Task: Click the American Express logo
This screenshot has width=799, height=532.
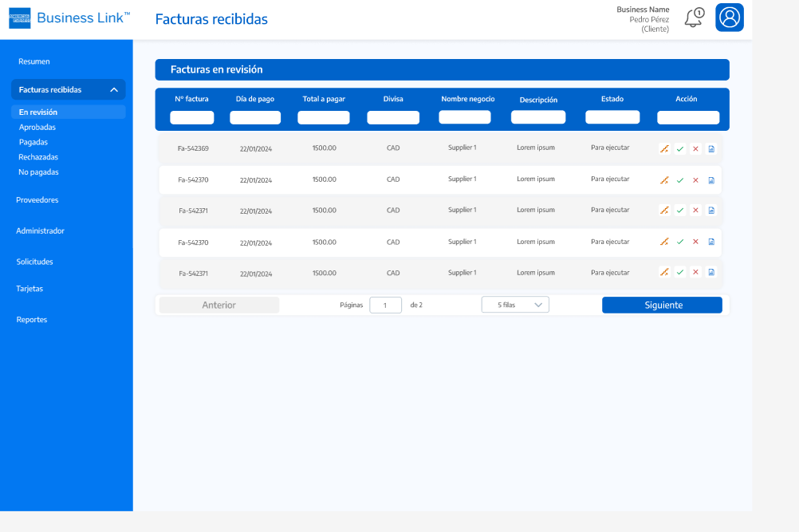Action: [20, 18]
